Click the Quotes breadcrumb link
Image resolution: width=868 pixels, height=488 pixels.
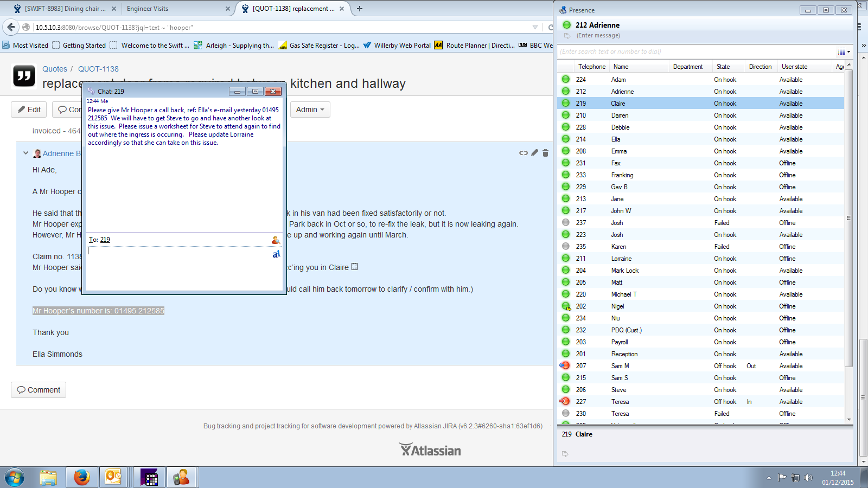pos(55,69)
